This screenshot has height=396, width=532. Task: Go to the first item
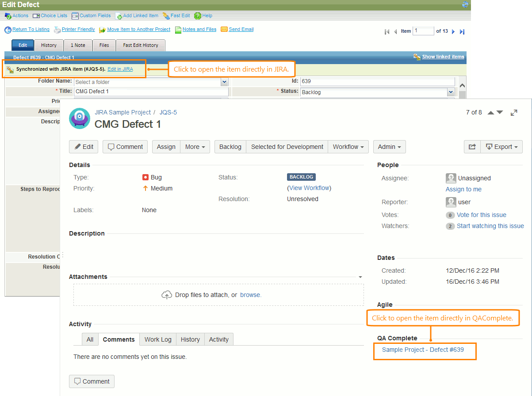click(x=387, y=31)
